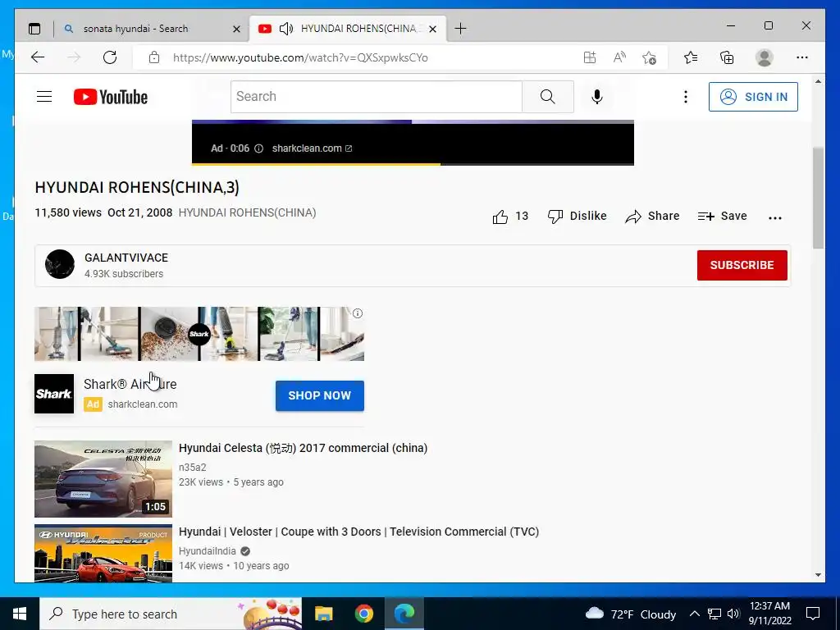Open n35a2 channel link

click(x=192, y=467)
